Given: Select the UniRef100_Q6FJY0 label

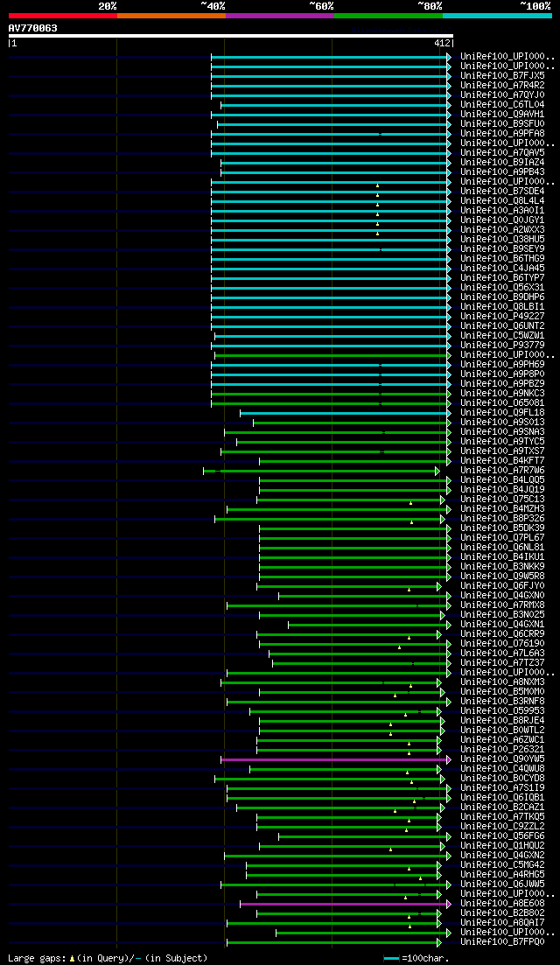Looking at the screenshot, I should pyautogui.click(x=502, y=586).
